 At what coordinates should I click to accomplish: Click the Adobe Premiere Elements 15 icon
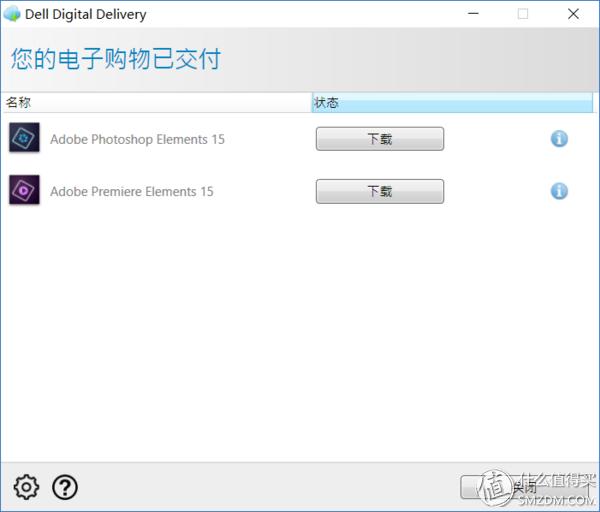point(24,189)
